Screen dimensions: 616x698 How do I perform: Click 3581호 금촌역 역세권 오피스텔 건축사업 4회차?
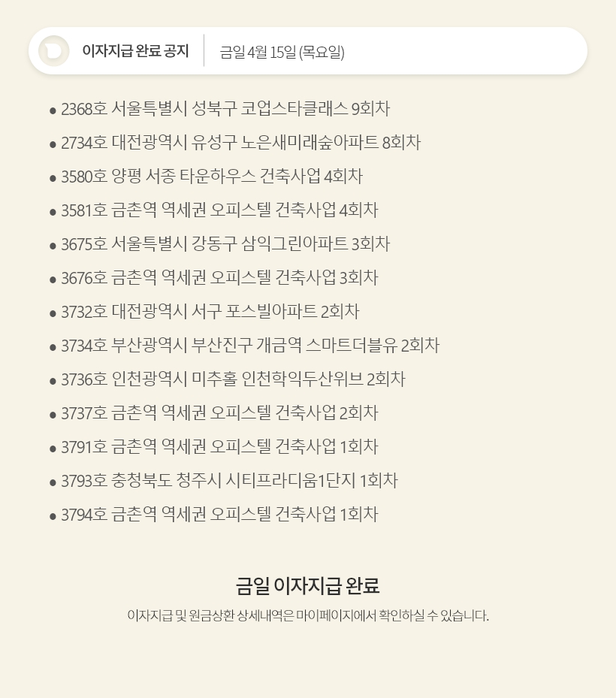click(x=219, y=210)
